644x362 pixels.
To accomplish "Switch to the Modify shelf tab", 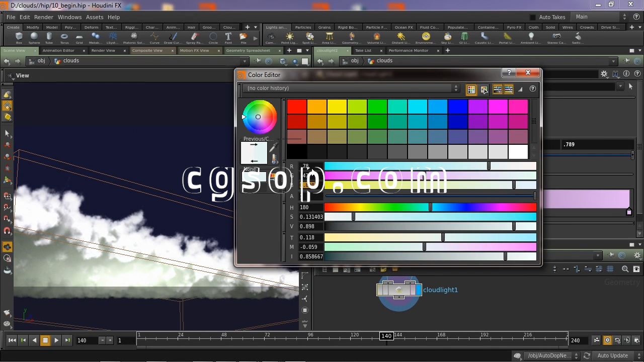I will click(33, 27).
